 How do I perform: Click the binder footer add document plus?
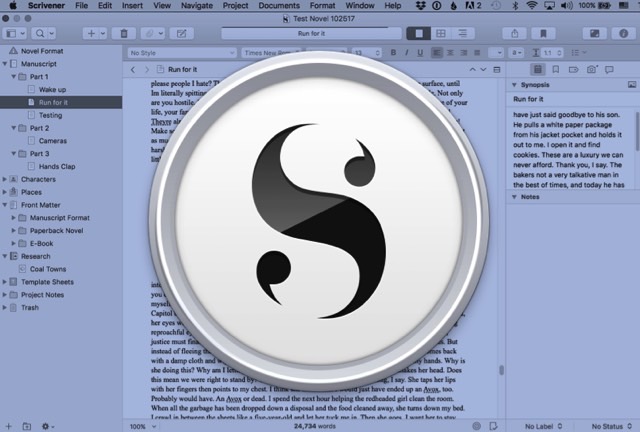8,426
